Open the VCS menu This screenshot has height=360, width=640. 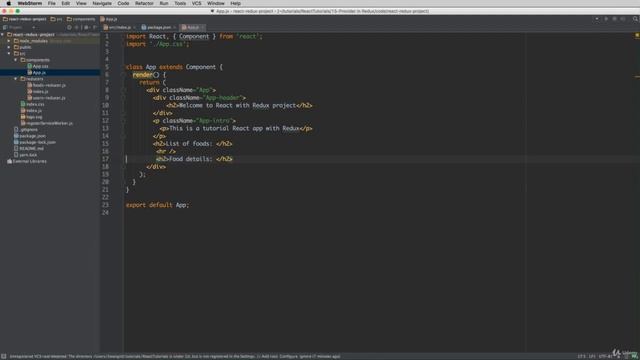196,3
